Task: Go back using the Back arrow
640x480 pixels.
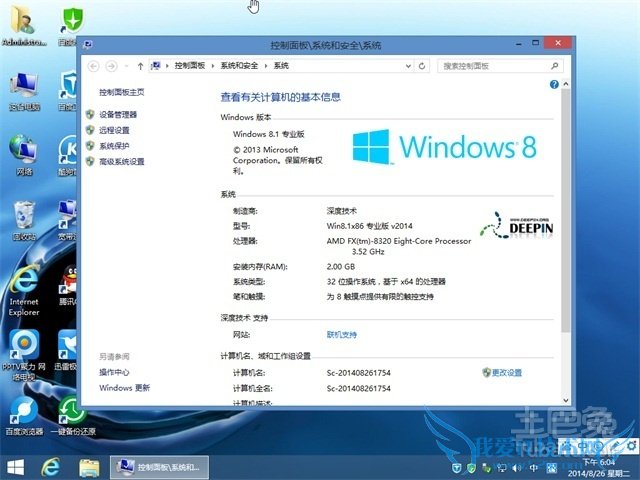Action: [x=93, y=66]
